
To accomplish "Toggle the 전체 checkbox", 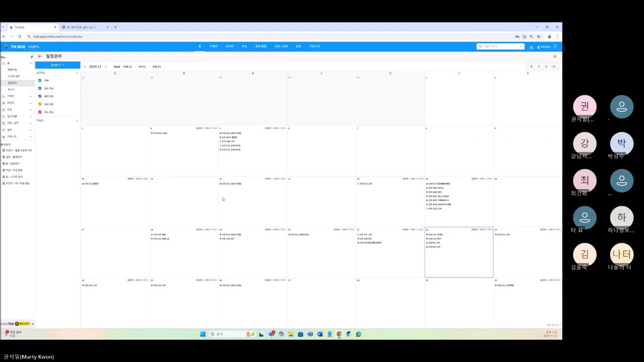I will (40, 80).
